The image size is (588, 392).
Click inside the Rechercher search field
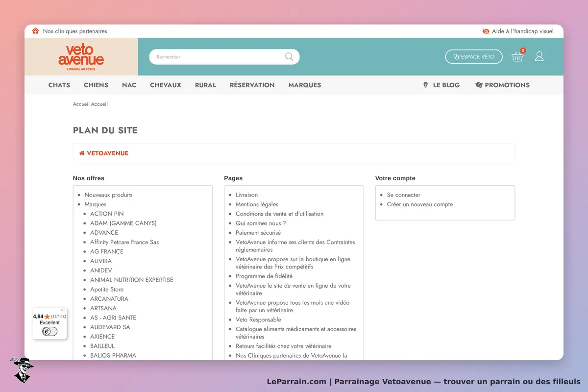[x=218, y=57]
